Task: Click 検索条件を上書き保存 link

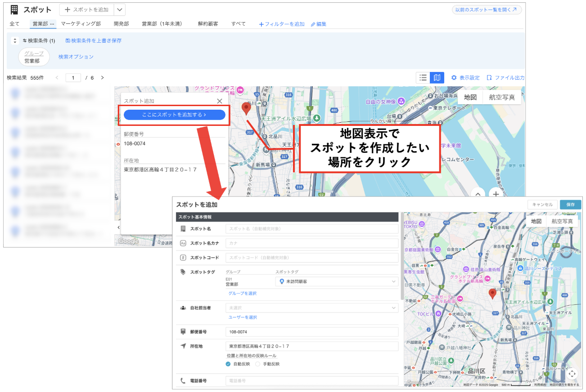Action: coord(94,40)
